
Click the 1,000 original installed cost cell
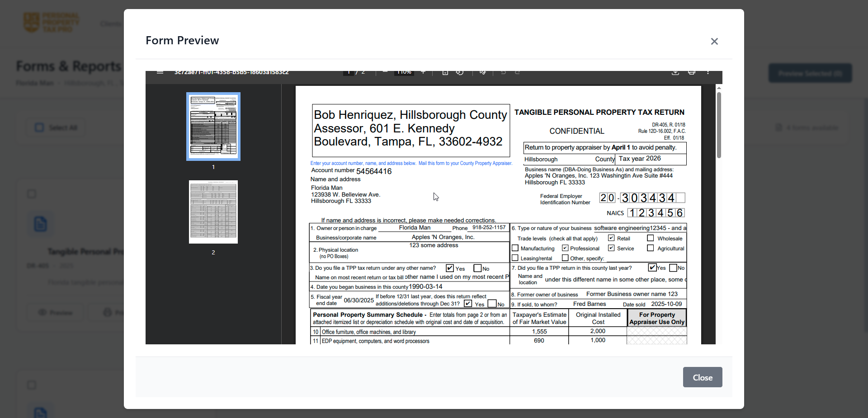[x=598, y=340]
